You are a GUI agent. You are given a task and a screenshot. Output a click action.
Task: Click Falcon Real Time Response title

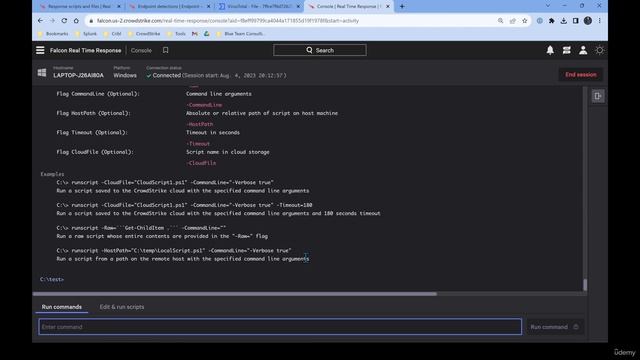(x=85, y=50)
